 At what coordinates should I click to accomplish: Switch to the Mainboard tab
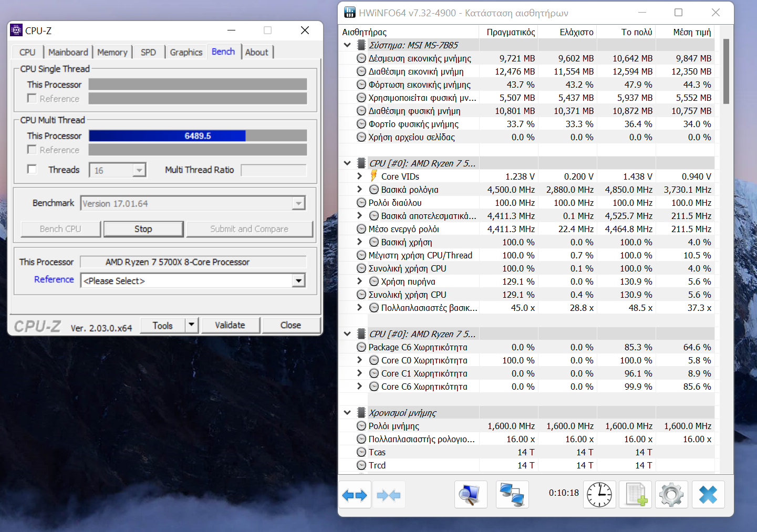click(68, 52)
